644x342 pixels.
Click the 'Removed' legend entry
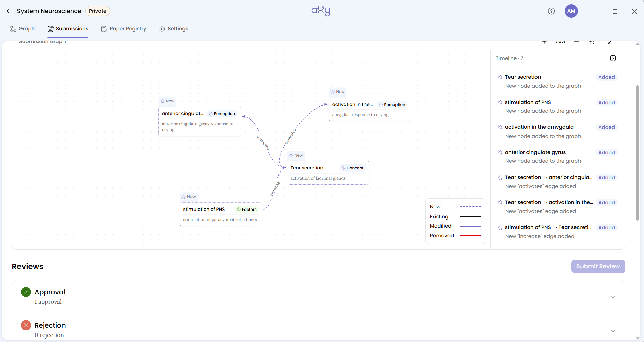click(x=455, y=236)
